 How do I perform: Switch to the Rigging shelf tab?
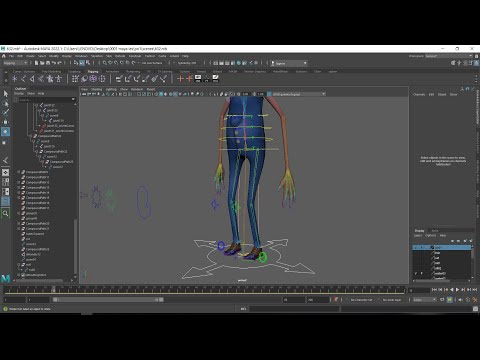93,71
